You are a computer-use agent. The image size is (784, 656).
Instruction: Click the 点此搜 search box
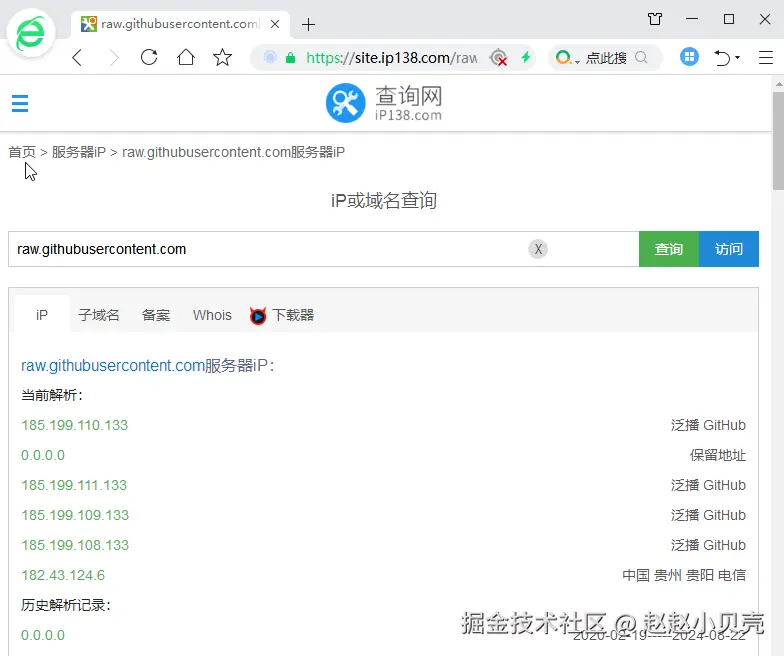tap(606, 58)
